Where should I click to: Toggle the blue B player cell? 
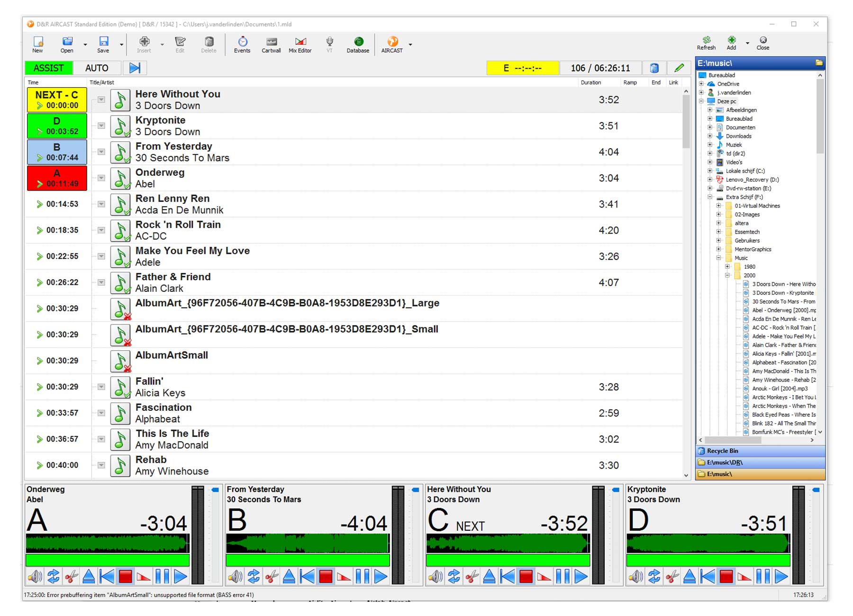click(x=57, y=152)
